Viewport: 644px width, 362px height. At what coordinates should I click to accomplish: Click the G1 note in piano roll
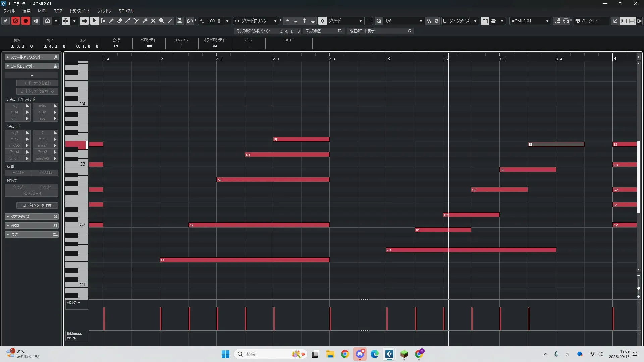pos(471,250)
